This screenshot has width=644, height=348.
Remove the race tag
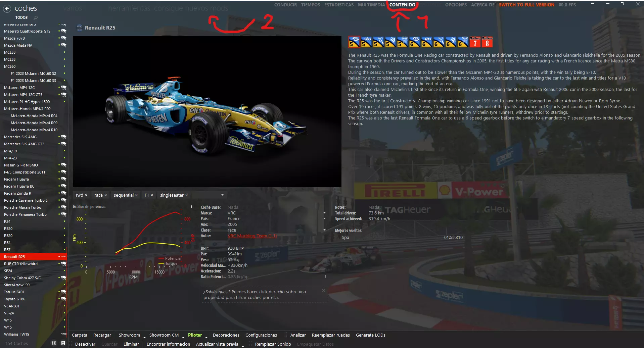pyautogui.click(x=105, y=195)
